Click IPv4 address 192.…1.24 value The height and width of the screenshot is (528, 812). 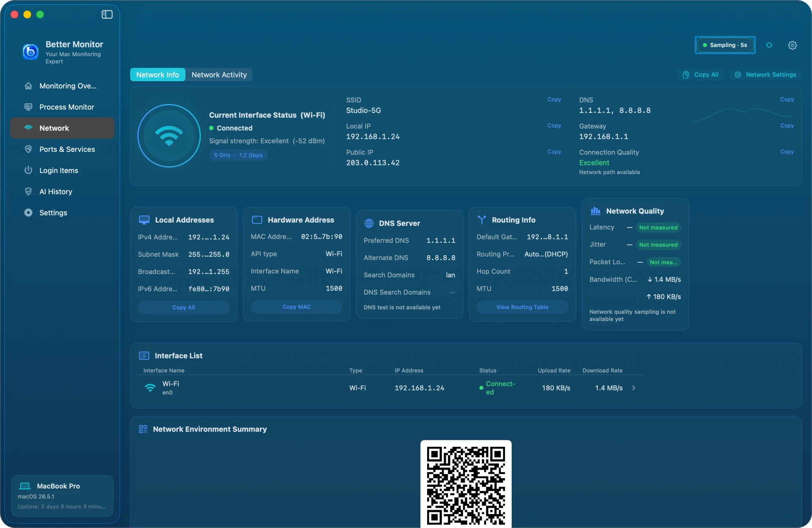coord(208,237)
